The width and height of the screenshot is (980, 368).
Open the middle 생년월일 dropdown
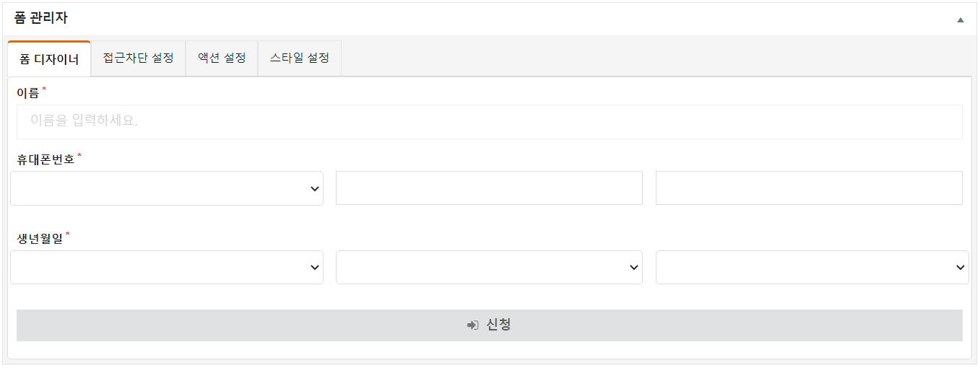pos(489,267)
